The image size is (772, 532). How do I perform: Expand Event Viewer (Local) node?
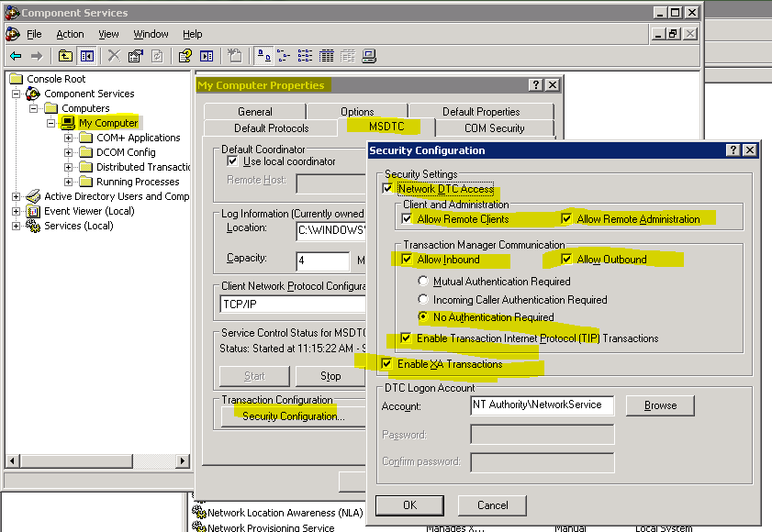17,212
